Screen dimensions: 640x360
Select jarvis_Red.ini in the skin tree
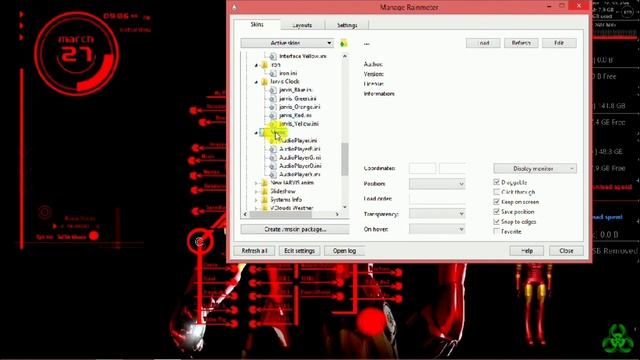tap(295, 116)
